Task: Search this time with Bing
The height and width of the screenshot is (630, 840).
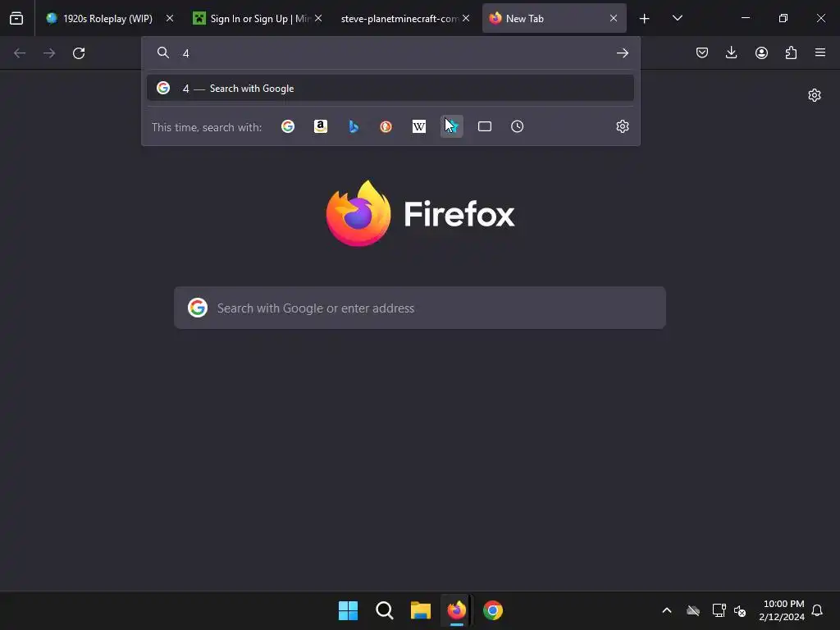Action: click(353, 126)
